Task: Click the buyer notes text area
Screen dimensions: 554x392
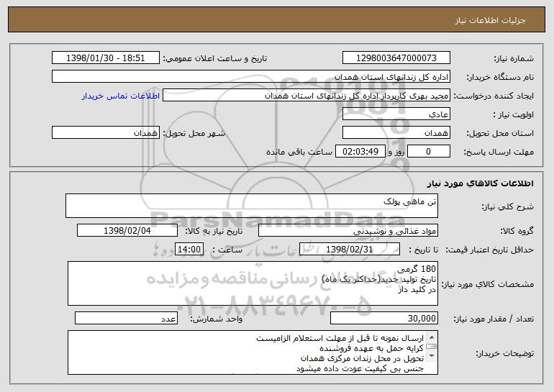Action: pos(253,352)
